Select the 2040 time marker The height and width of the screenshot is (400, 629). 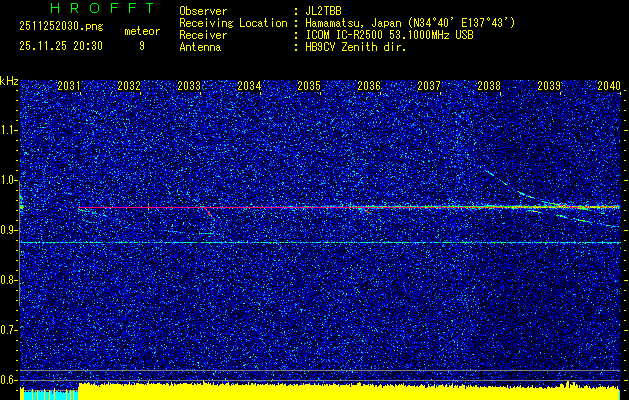tap(608, 87)
